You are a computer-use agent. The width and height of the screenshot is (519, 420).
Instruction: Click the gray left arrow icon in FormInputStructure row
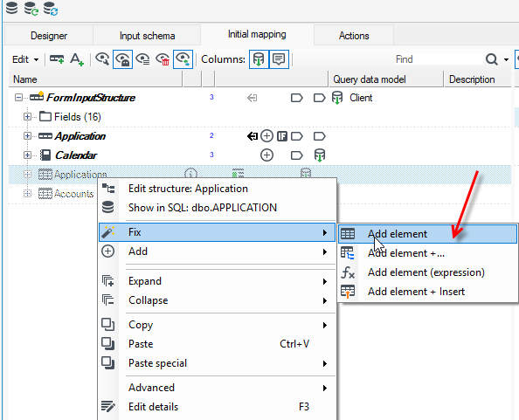(252, 98)
